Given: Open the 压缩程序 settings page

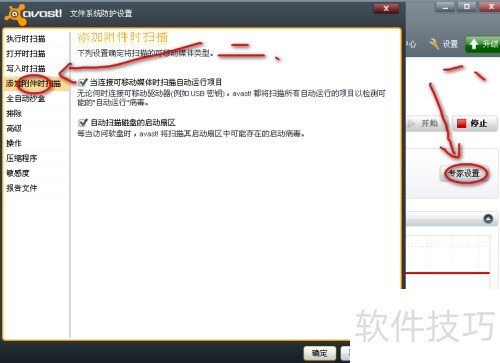Looking at the screenshot, I should (x=22, y=158).
